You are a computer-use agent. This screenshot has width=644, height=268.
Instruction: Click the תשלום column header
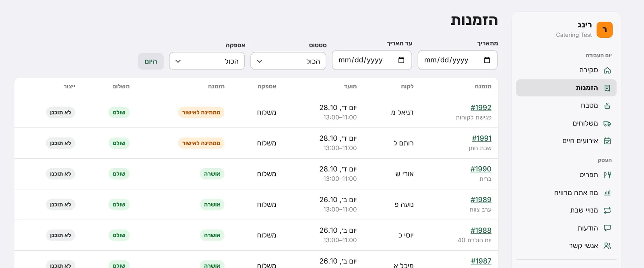click(x=121, y=86)
